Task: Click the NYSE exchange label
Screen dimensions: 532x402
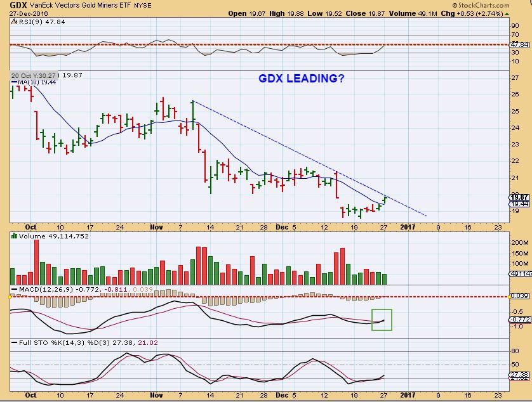Action: (142, 6)
